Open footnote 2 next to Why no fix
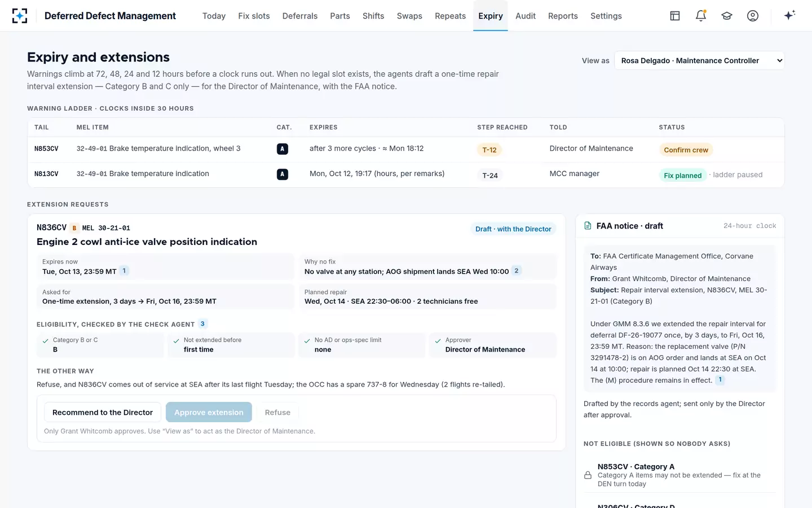Screen dimensions: 812x508 coord(517,271)
